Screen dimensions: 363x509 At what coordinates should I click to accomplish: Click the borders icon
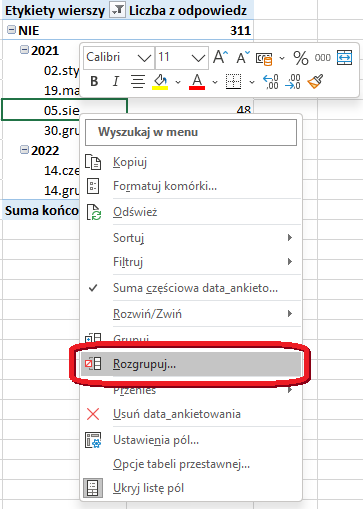233,81
